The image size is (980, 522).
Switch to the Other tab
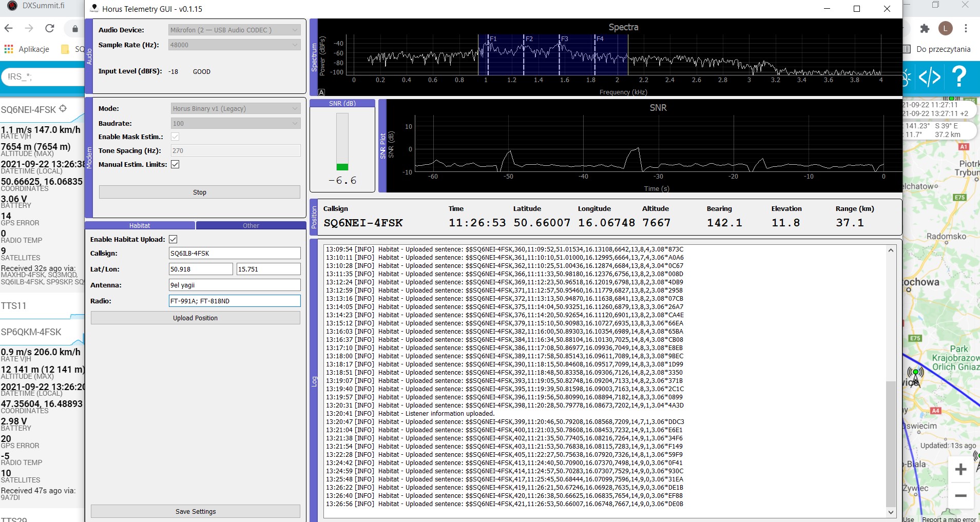pyautogui.click(x=251, y=225)
